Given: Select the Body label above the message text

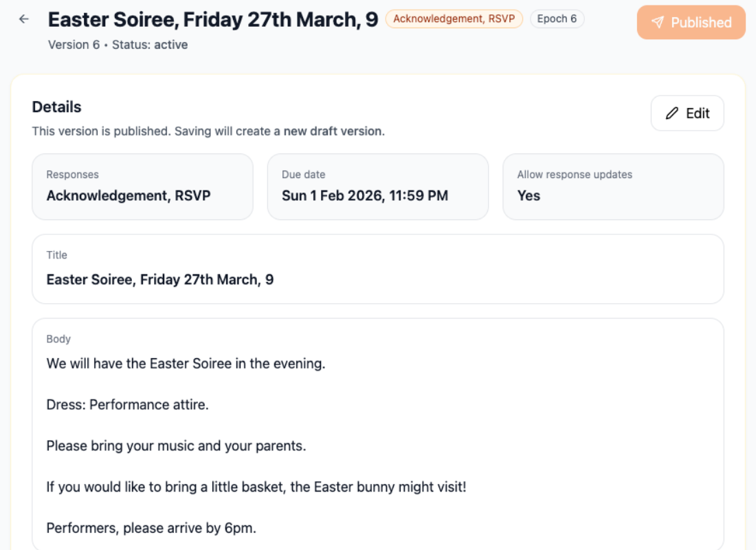Looking at the screenshot, I should 58,339.
